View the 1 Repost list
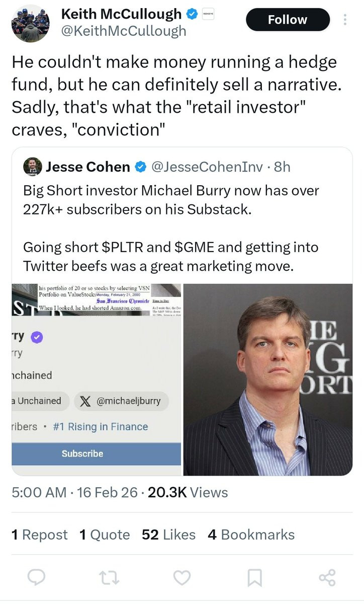The height and width of the screenshot is (604, 364). [39, 535]
